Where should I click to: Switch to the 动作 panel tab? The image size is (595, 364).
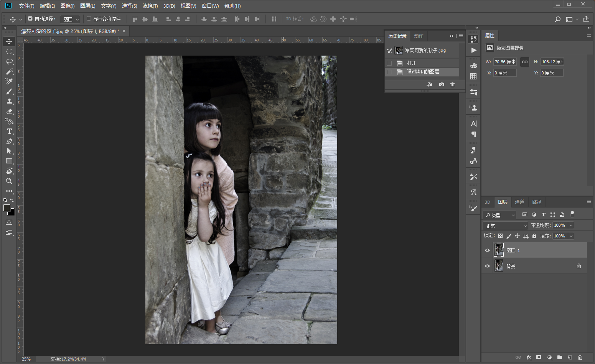click(x=419, y=36)
